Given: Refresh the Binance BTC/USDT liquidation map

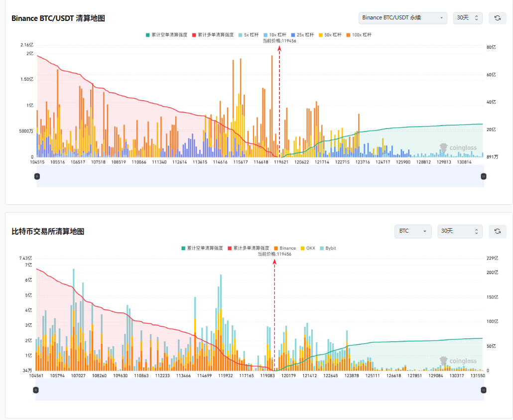Looking at the screenshot, I should click(x=497, y=18).
